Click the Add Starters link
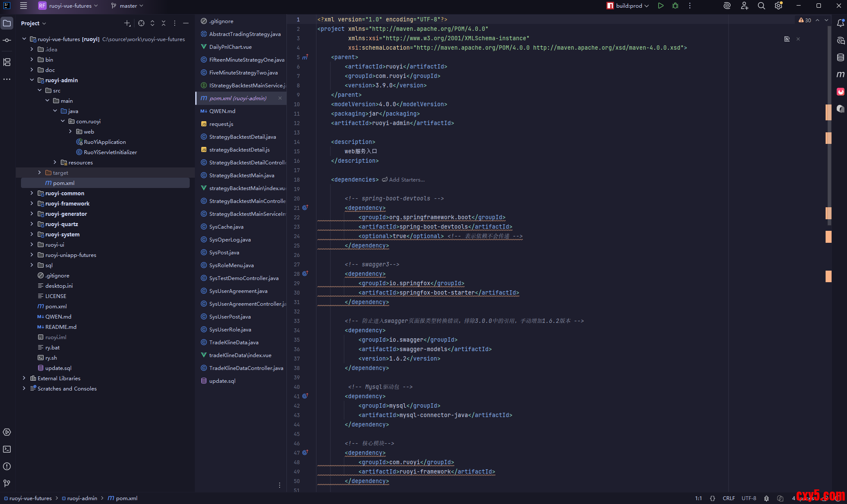 pyautogui.click(x=406, y=179)
